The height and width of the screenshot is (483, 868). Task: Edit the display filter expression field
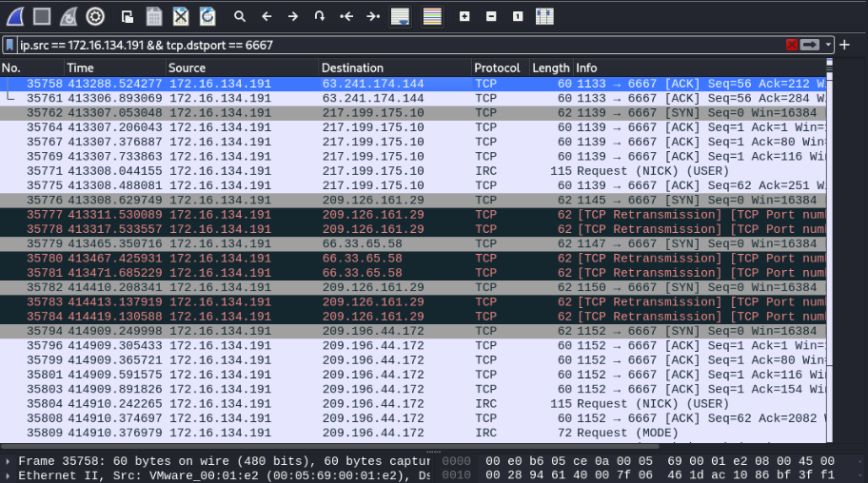[399, 45]
